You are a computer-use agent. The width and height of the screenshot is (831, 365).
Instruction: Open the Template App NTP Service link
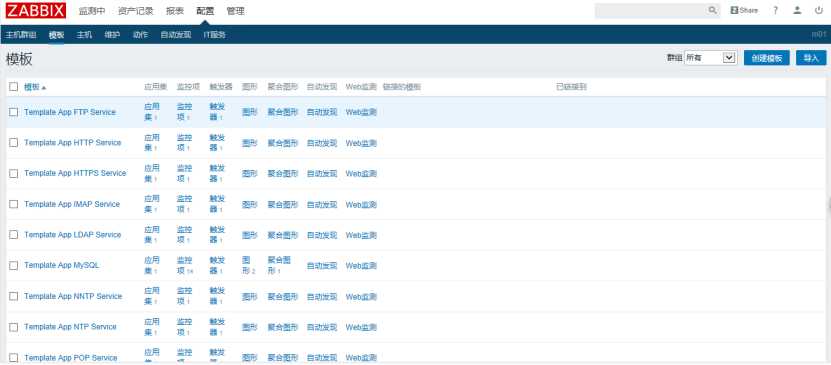[70, 327]
